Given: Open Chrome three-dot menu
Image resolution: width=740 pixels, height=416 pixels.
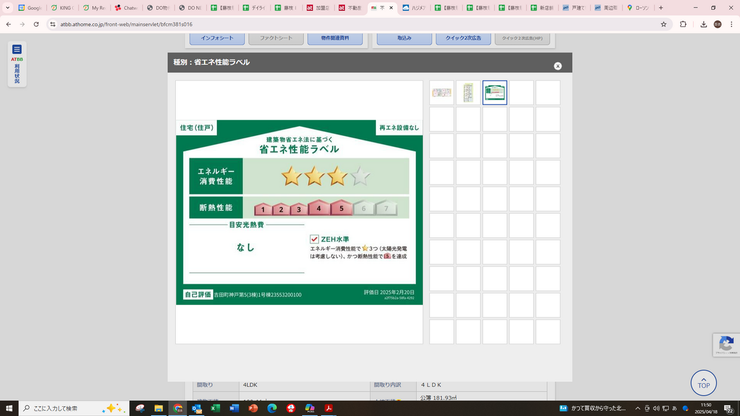Looking at the screenshot, I should 731,23.
